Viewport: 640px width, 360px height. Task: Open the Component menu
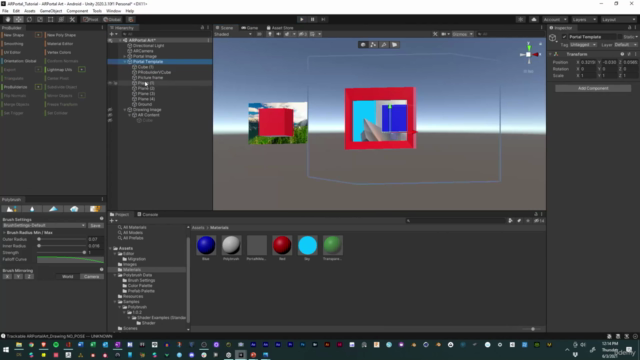77,11
